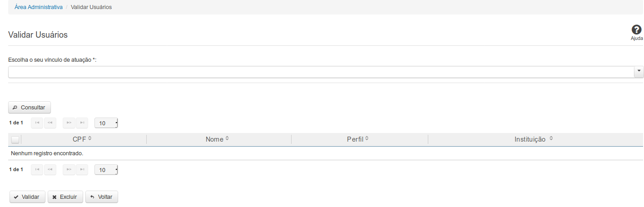This screenshot has width=644, height=207.
Task: Go to first page in top paginator
Action: pos(37,123)
